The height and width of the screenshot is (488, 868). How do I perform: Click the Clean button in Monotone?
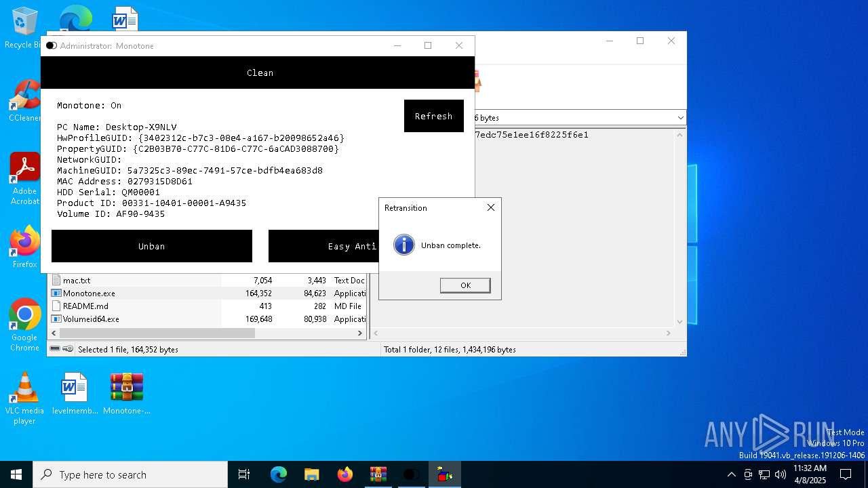(258, 73)
